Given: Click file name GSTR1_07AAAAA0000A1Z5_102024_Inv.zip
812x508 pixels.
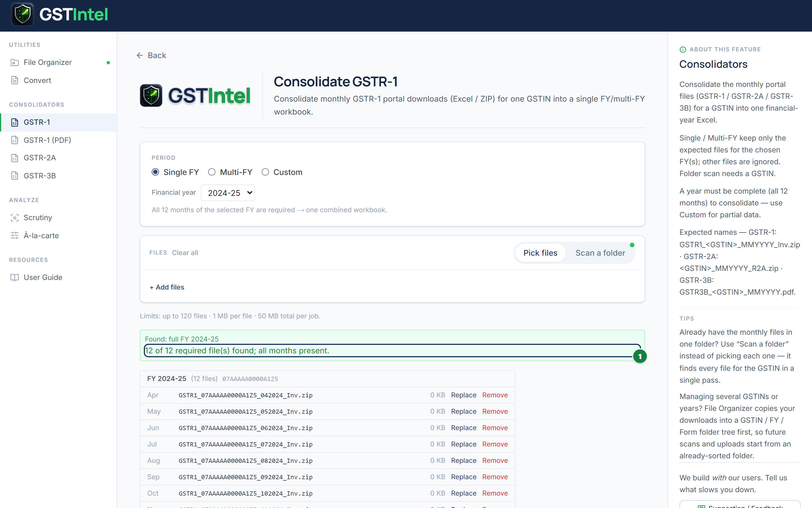Looking at the screenshot, I should tap(246, 494).
